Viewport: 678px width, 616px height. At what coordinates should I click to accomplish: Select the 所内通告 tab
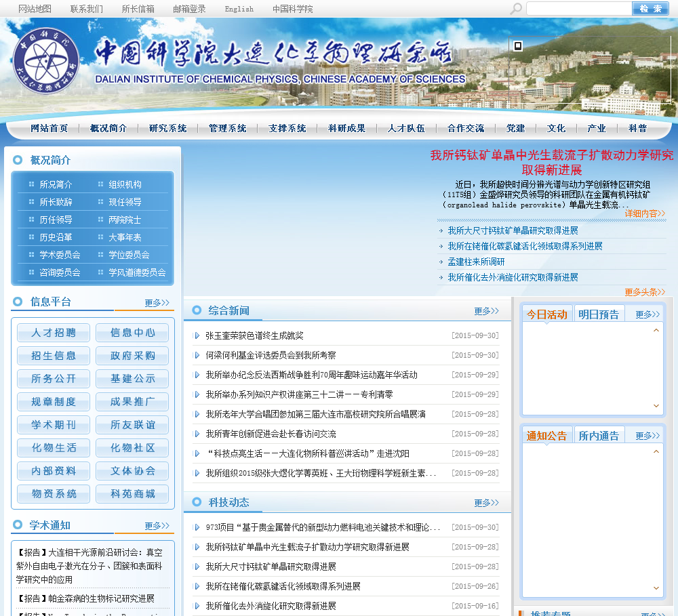click(x=599, y=436)
